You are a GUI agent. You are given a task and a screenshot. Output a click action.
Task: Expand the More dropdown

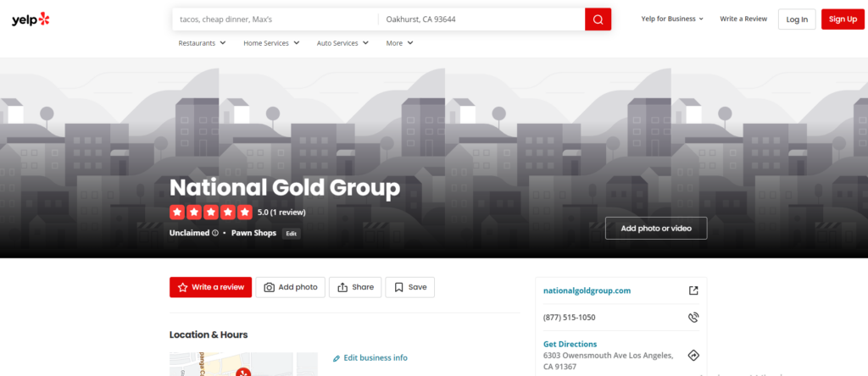[x=400, y=43]
